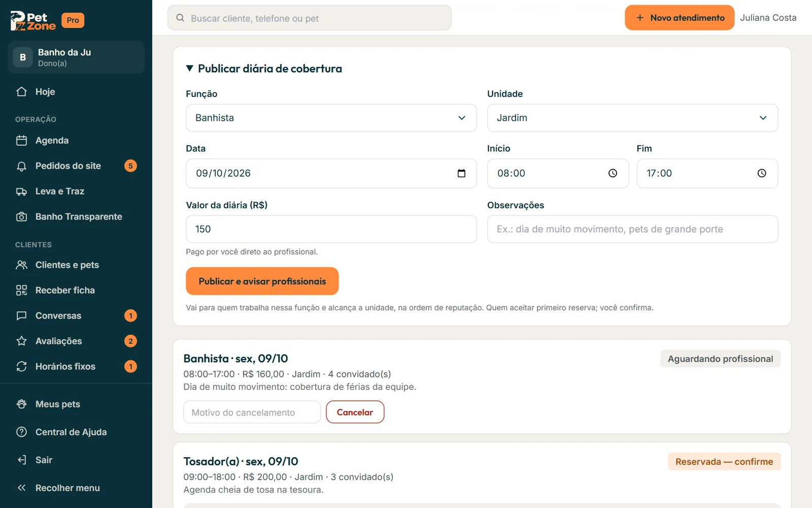Screen dimensions: 812x508
Task: Open the calendar picker in Data field
Action: pos(461,173)
